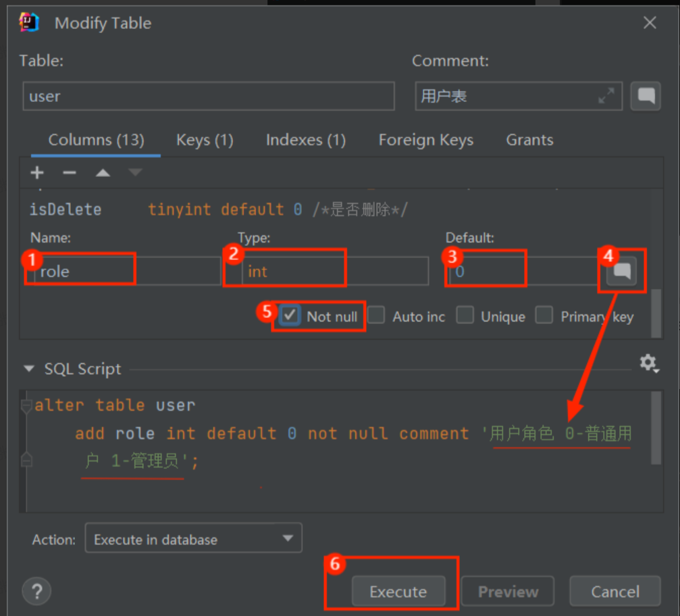680x616 pixels.
Task: Uncheck the Not null checkbox
Action: pyautogui.click(x=290, y=315)
